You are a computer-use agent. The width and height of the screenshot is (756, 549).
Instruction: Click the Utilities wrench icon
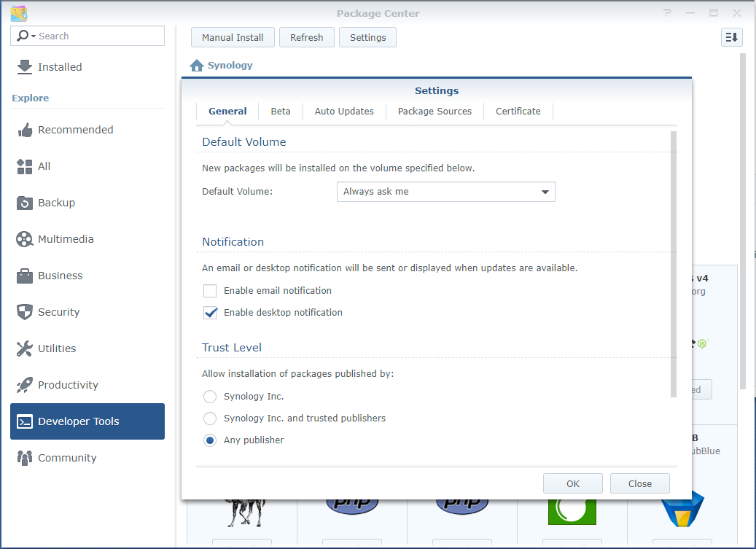(25, 349)
